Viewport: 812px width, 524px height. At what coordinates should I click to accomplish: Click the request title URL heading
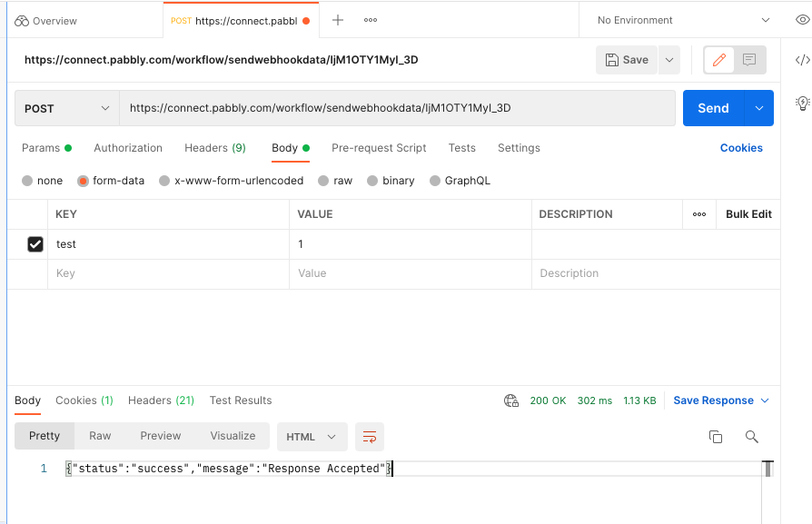221,60
